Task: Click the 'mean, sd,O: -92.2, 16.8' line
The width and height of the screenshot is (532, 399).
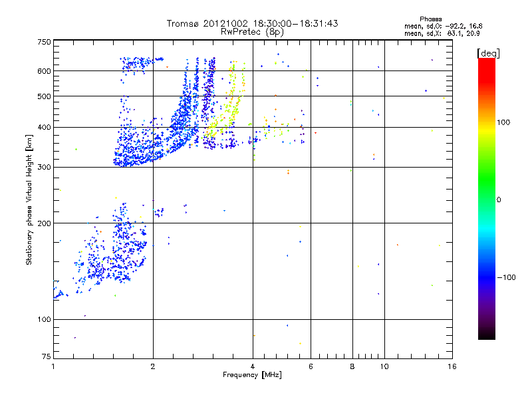Action: (x=443, y=26)
